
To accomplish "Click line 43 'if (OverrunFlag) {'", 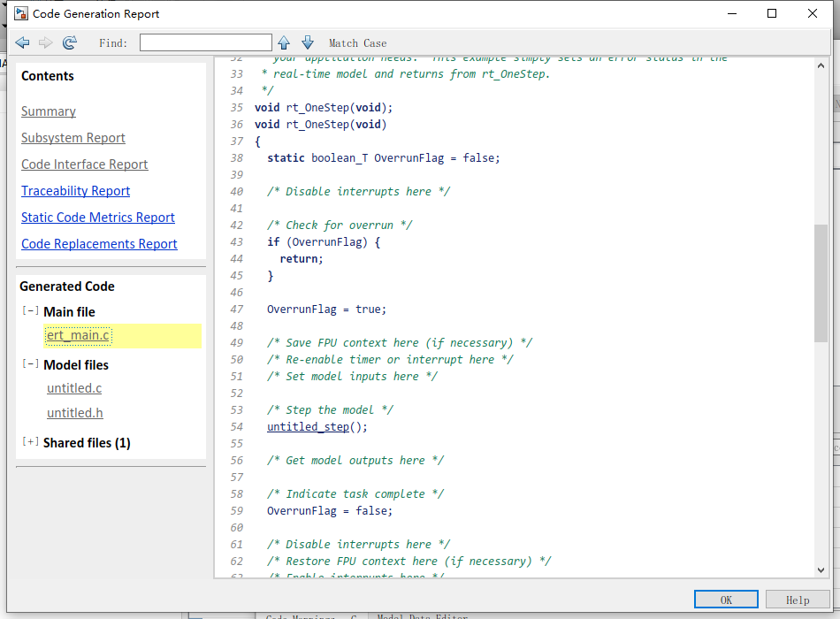I will pos(324,242).
